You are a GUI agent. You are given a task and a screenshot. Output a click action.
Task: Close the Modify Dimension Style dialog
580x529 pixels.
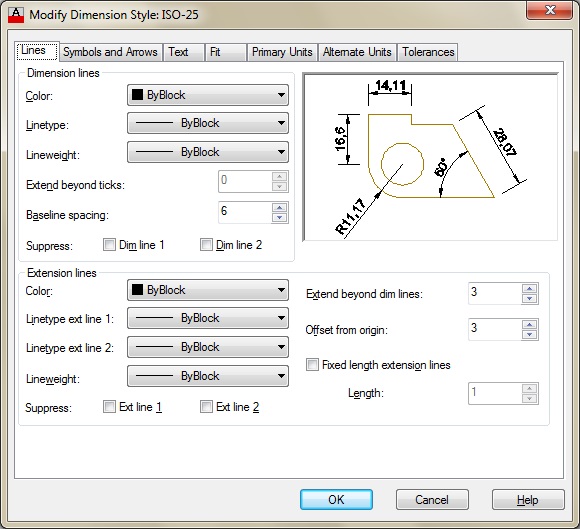pos(551,10)
